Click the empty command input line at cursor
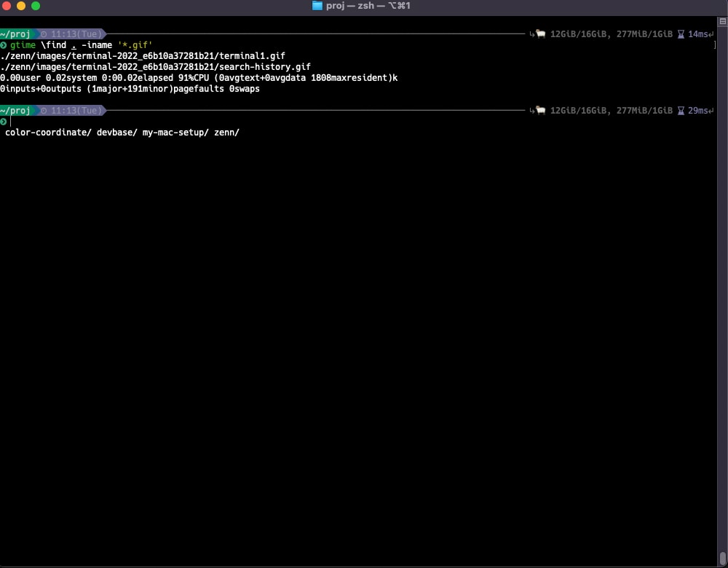Image resolution: width=728 pixels, height=568 pixels. click(362, 122)
